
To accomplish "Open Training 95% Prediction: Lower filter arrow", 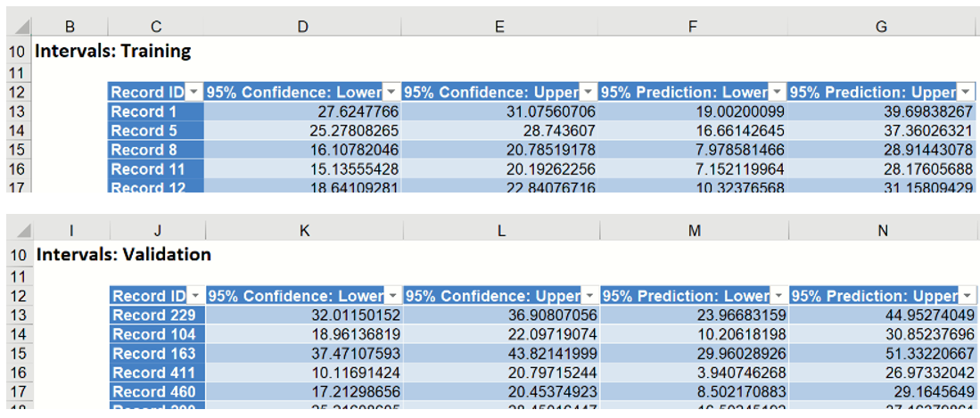I will [778, 93].
